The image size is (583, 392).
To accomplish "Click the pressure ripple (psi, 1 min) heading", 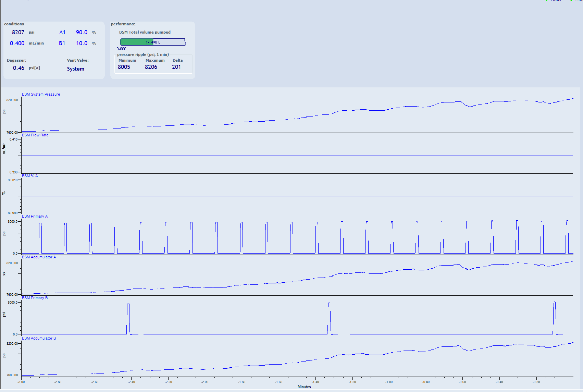I will tap(143, 54).
